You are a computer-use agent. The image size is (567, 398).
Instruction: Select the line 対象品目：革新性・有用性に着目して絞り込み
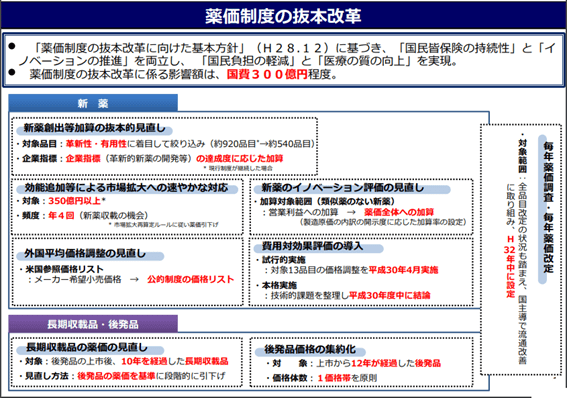pos(165,144)
